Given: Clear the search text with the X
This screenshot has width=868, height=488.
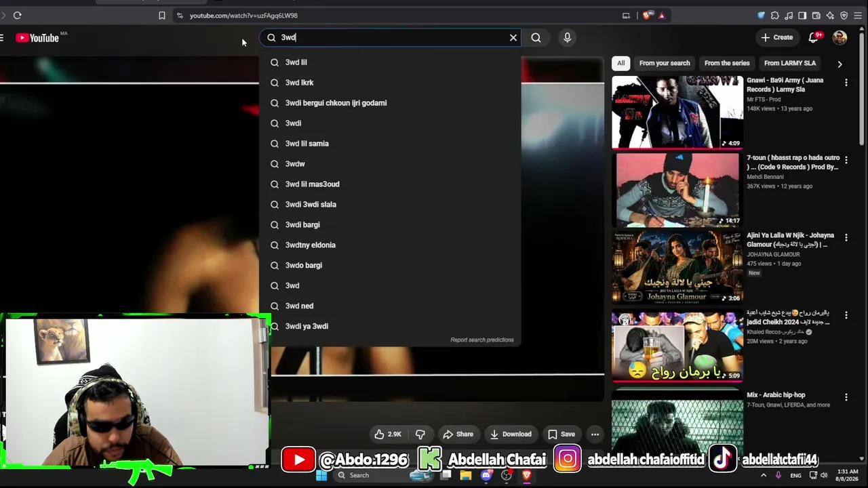Looking at the screenshot, I should click(513, 38).
